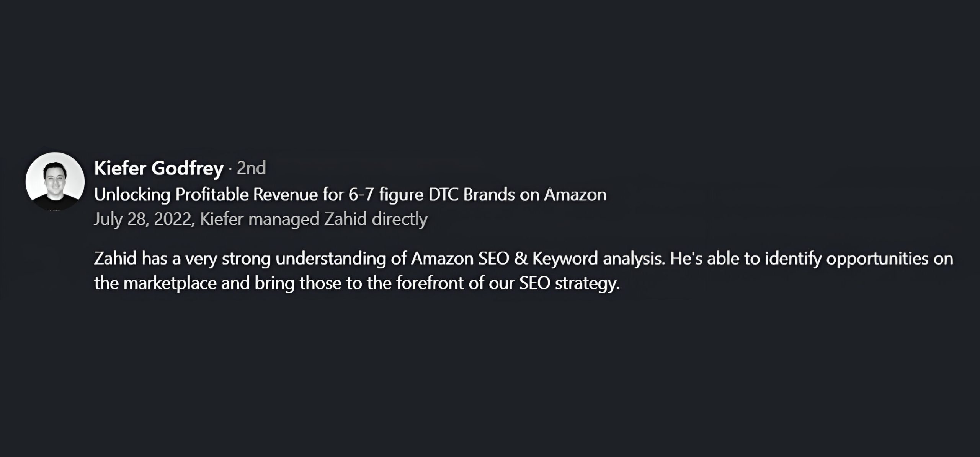Click the phrase "bring those" in the recommendation
The height and width of the screenshot is (457, 980).
coord(297,283)
